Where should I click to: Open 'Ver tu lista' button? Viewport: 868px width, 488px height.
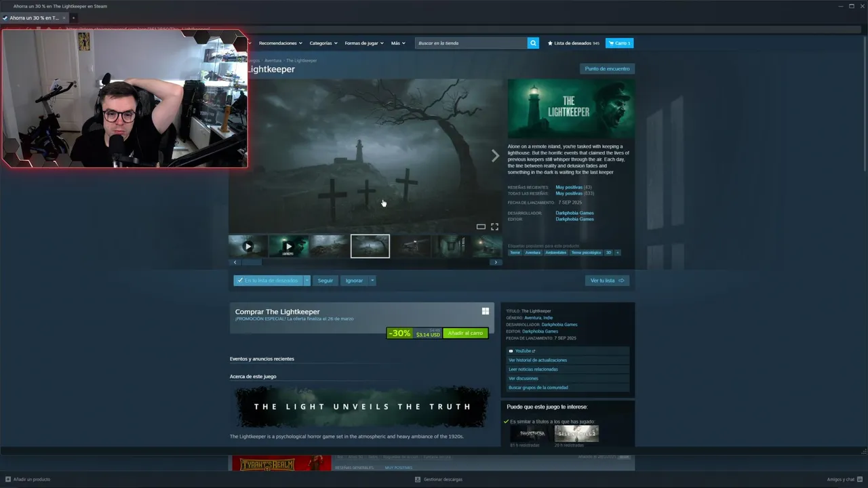tap(607, 280)
